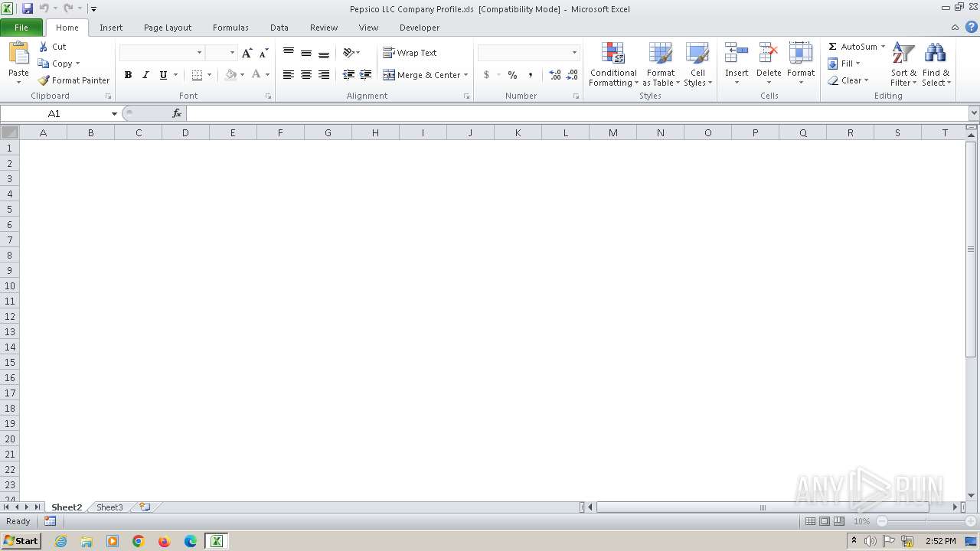
Task: Switch to Page Layout view in status bar
Action: (x=825, y=521)
